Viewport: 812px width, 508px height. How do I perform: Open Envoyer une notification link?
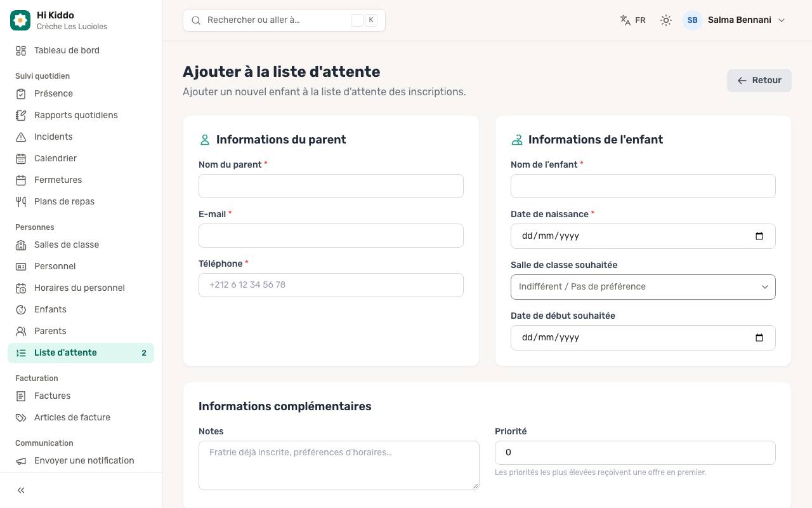pyautogui.click(x=81, y=461)
